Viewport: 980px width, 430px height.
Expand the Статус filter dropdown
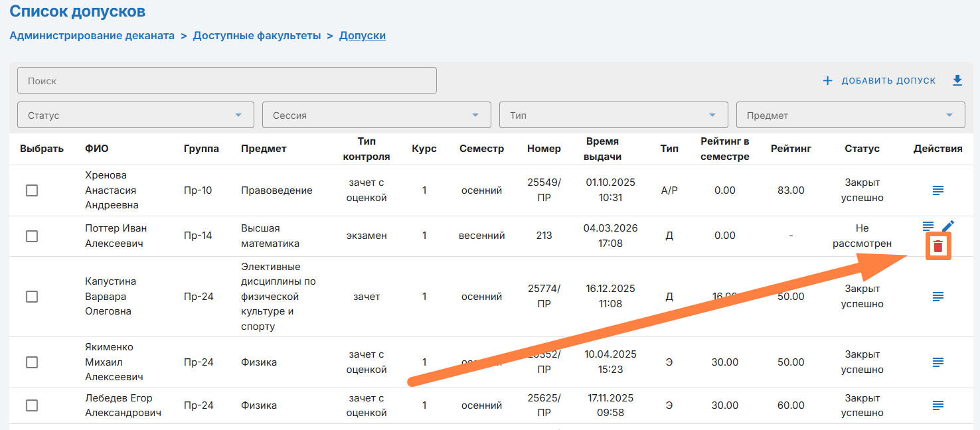click(x=135, y=115)
